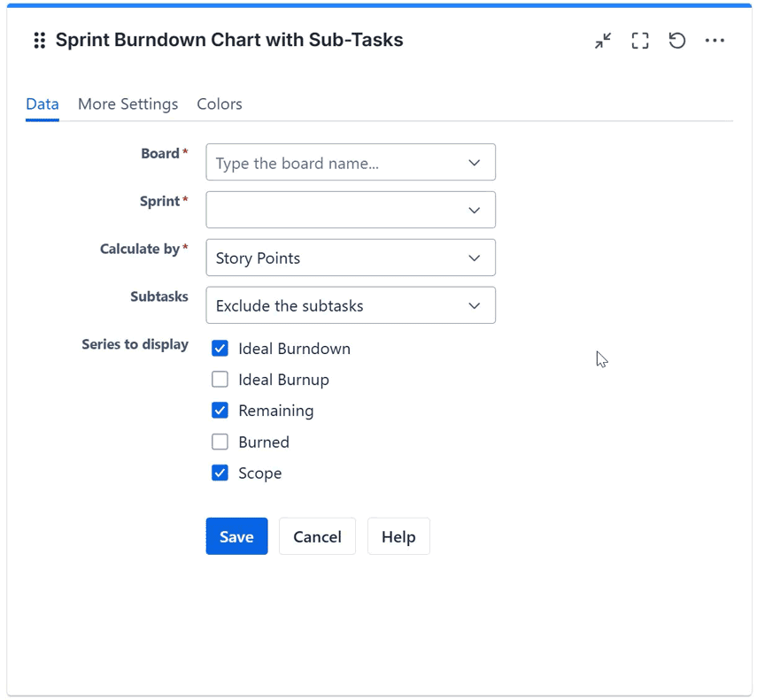This screenshot has width=757, height=700.
Task: Toggle off the Scope series
Action: pos(220,473)
